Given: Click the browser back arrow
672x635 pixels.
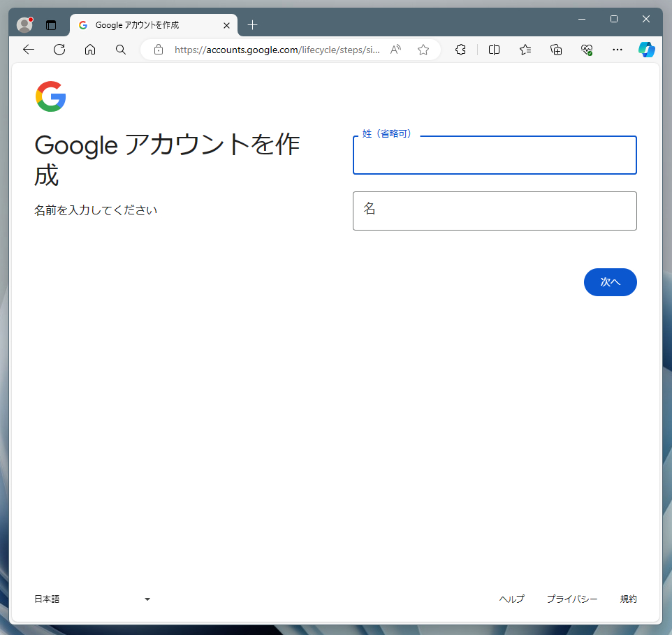Looking at the screenshot, I should click(28, 50).
